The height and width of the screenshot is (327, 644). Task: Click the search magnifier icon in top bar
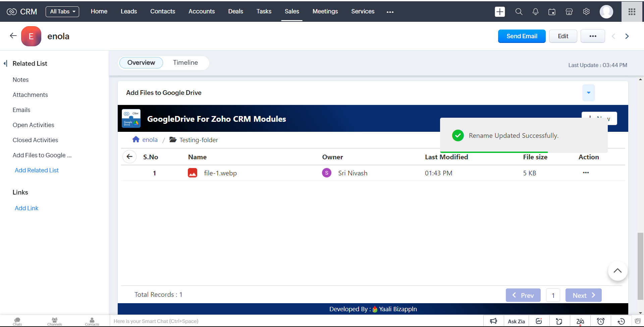point(519,12)
